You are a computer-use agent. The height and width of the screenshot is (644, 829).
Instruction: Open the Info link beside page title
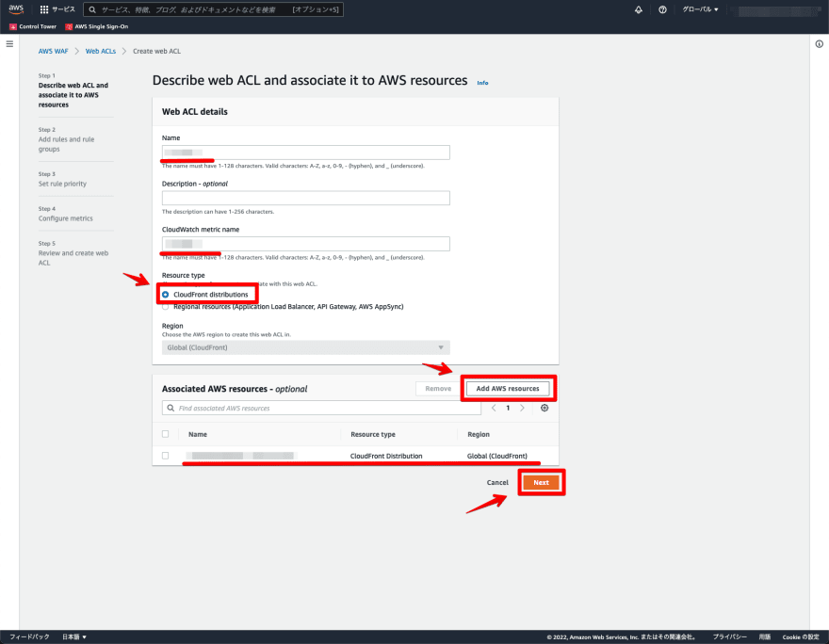point(482,83)
